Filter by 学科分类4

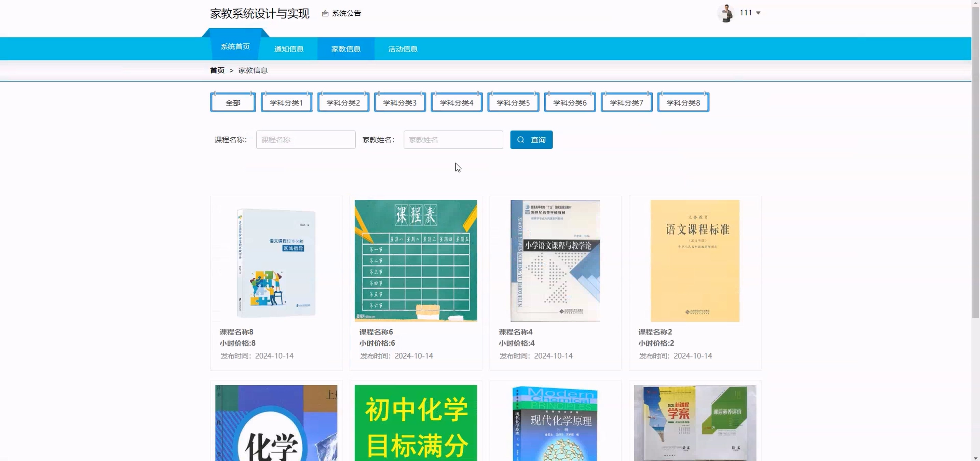click(456, 102)
